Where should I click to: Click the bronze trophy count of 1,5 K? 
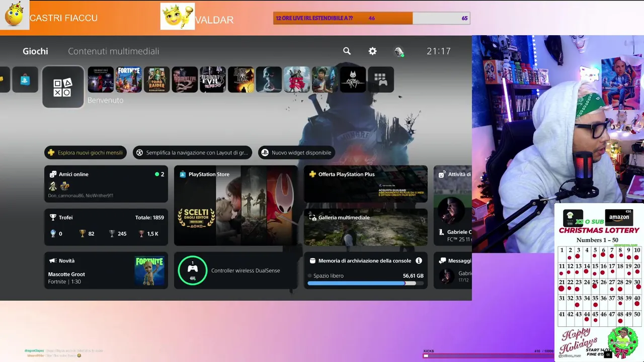[148, 233]
